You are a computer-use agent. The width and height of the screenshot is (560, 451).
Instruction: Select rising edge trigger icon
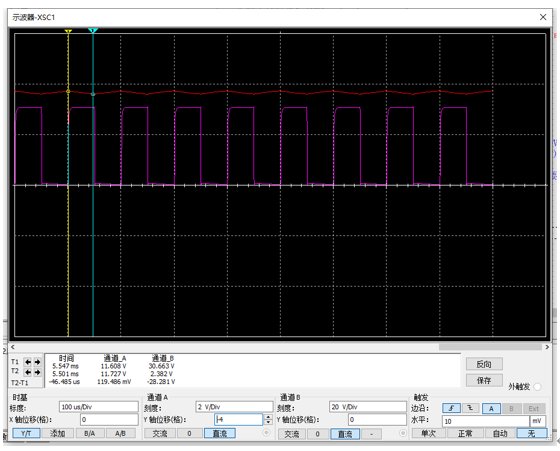(x=451, y=408)
